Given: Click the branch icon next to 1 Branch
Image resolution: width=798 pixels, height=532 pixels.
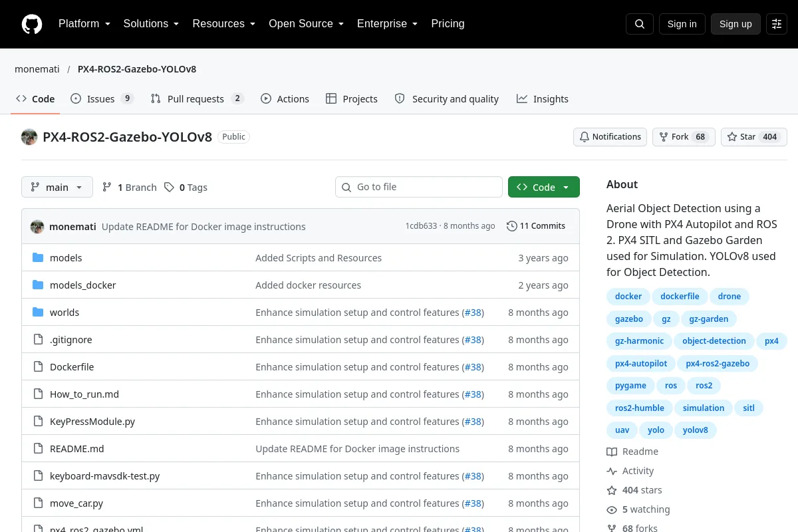Looking at the screenshot, I should tap(107, 188).
